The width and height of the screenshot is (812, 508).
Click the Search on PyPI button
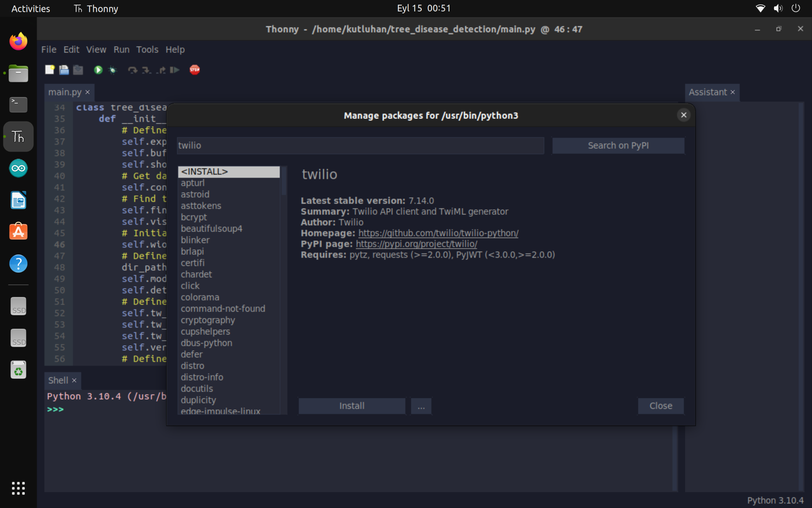[618, 146]
